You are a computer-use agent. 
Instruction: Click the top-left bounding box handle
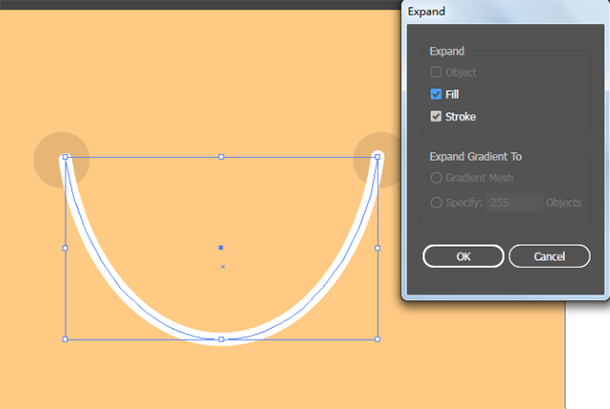65,157
